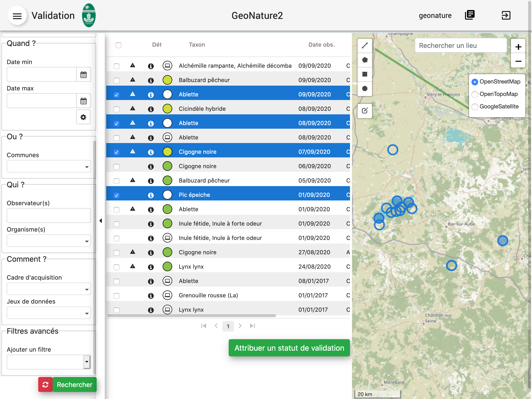Open info for Cicindèle hybride row
Screen dimensions: 532x399
click(151, 109)
